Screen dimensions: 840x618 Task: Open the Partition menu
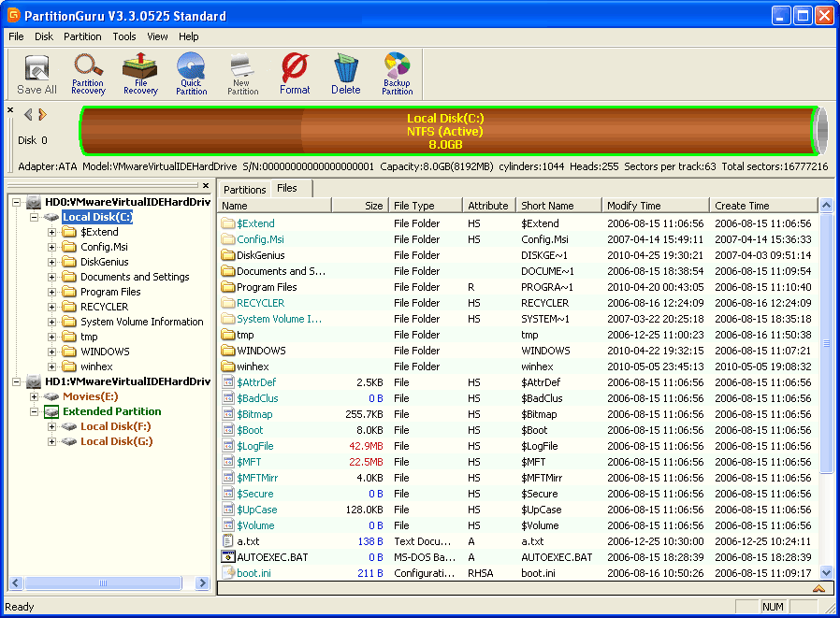82,36
